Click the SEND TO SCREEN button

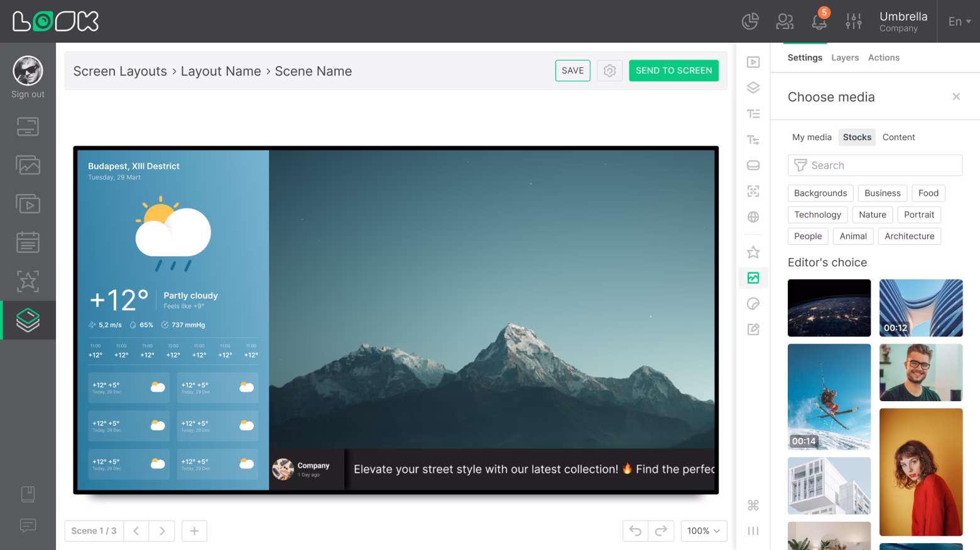point(673,71)
